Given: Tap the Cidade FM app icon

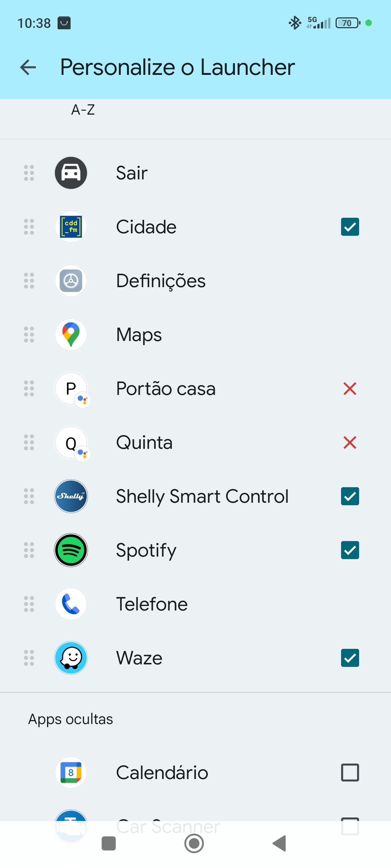Looking at the screenshot, I should pos(71,227).
